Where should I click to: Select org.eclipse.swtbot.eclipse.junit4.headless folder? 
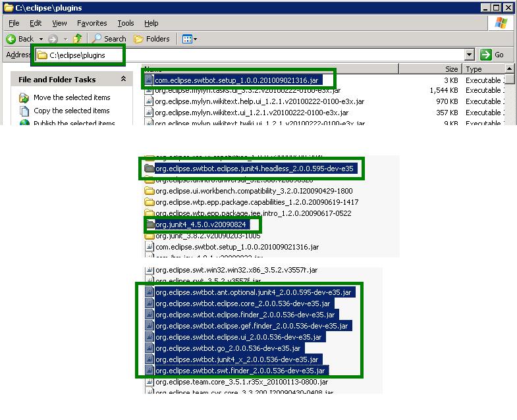point(254,169)
